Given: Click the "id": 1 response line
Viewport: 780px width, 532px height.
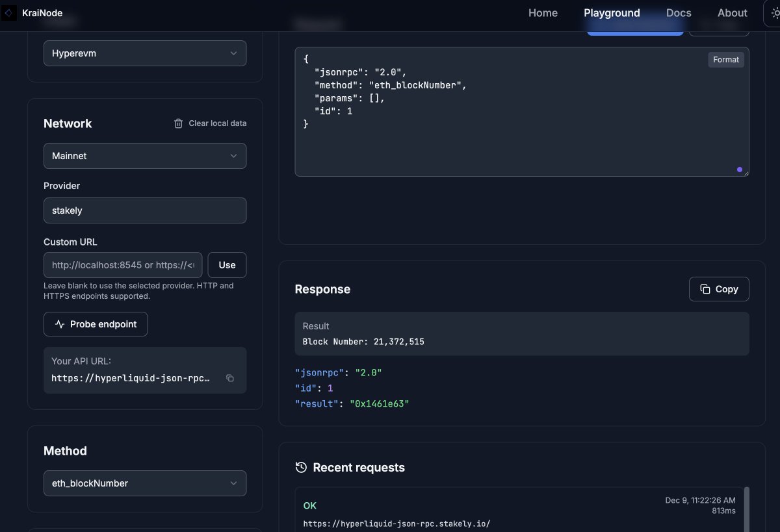Looking at the screenshot, I should (x=314, y=388).
